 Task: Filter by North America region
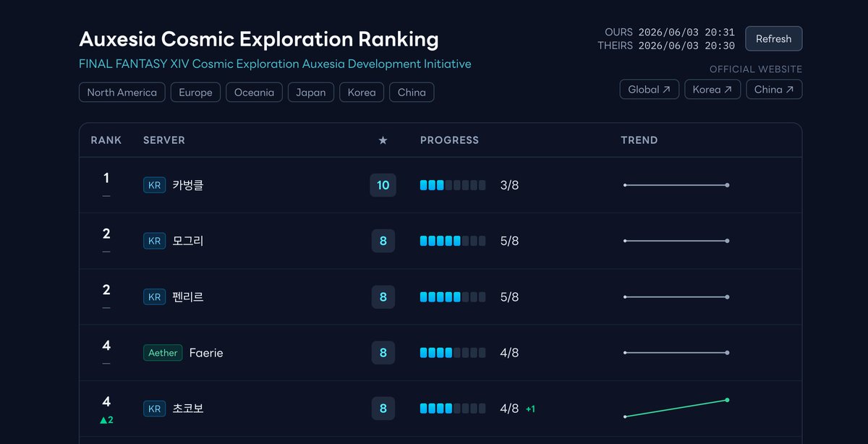(x=122, y=93)
